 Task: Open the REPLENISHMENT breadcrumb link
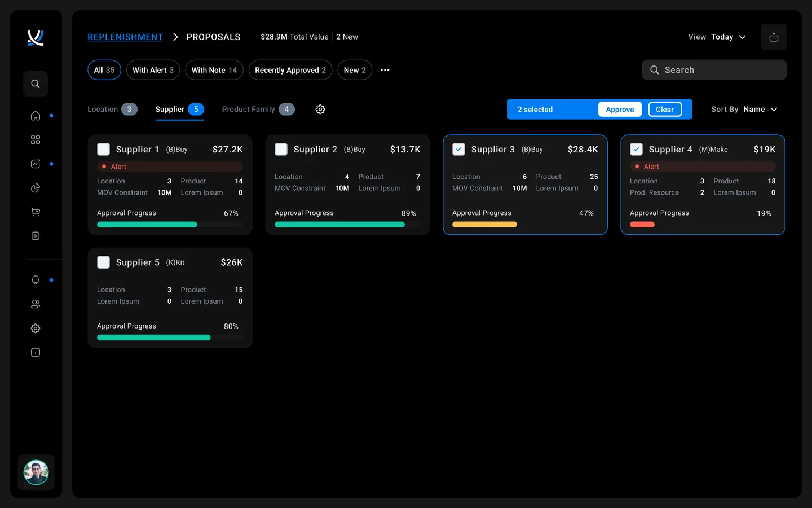pos(125,37)
